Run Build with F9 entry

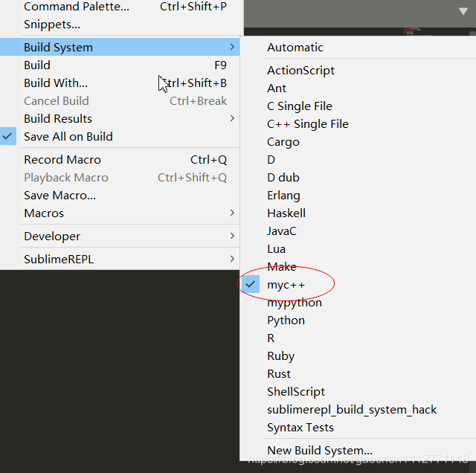120,65
